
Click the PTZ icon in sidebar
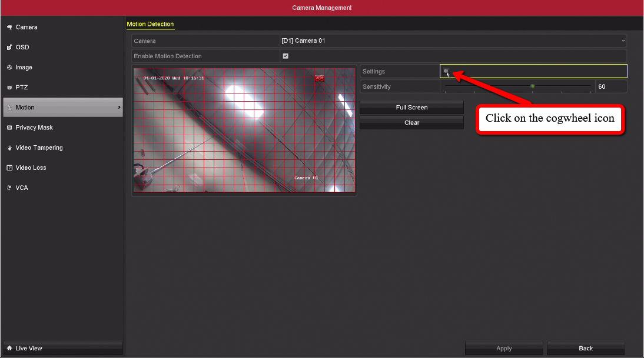9,88
